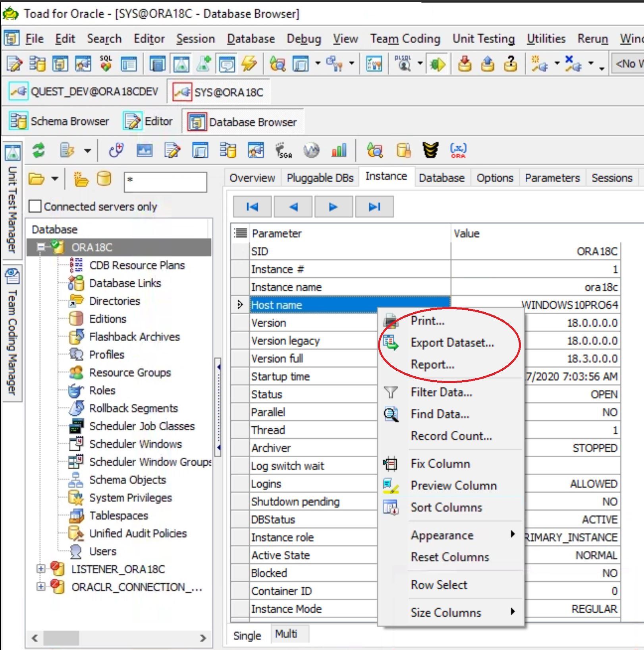The height and width of the screenshot is (650, 644).
Task: Select CDB Resource Plans tree item
Action: coord(137,265)
